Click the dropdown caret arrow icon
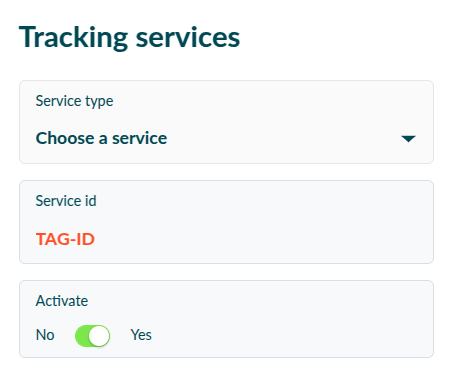 (408, 139)
